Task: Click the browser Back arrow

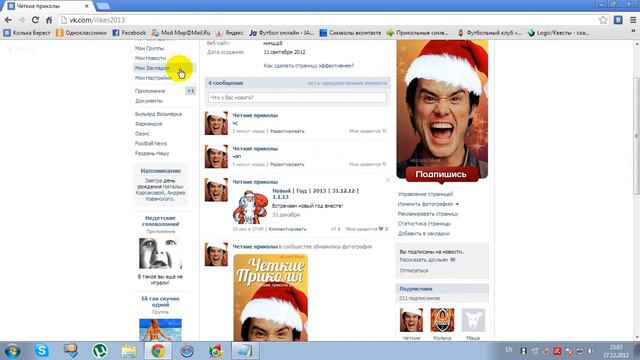Action: click(x=8, y=20)
